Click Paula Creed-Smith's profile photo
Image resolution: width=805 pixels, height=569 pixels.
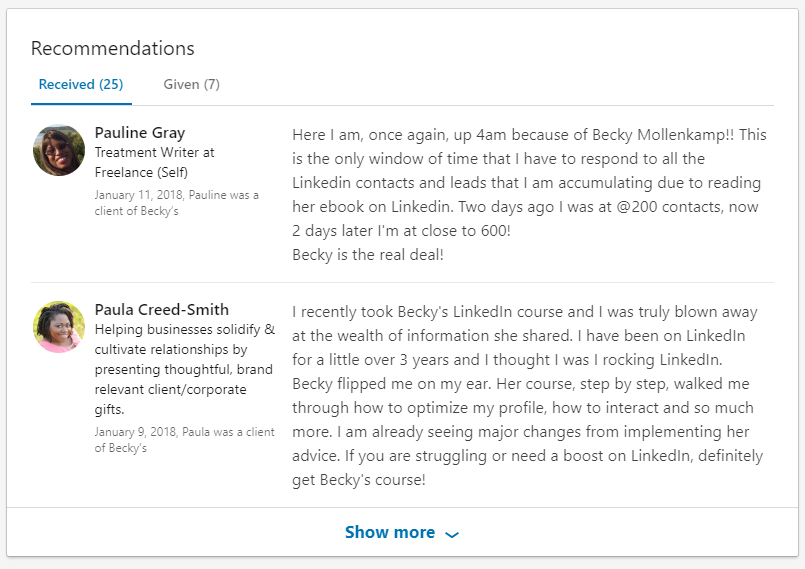[x=59, y=327]
